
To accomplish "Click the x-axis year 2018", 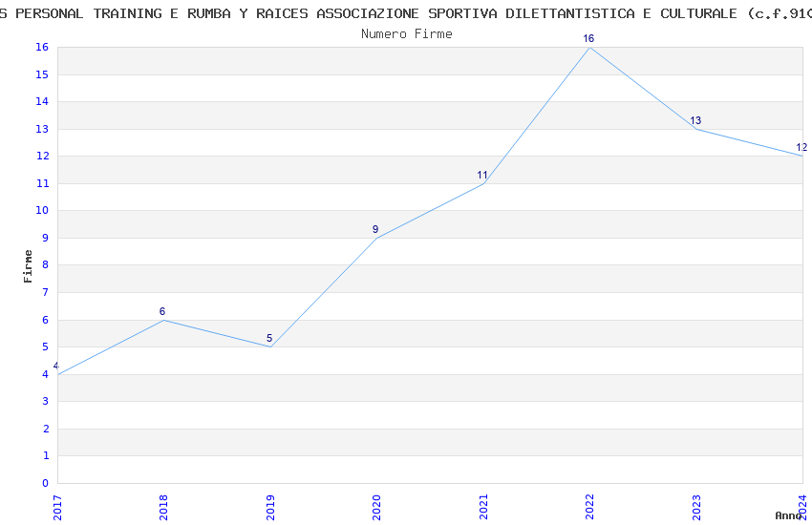I will pyautogui.click(x=163, y=508).
